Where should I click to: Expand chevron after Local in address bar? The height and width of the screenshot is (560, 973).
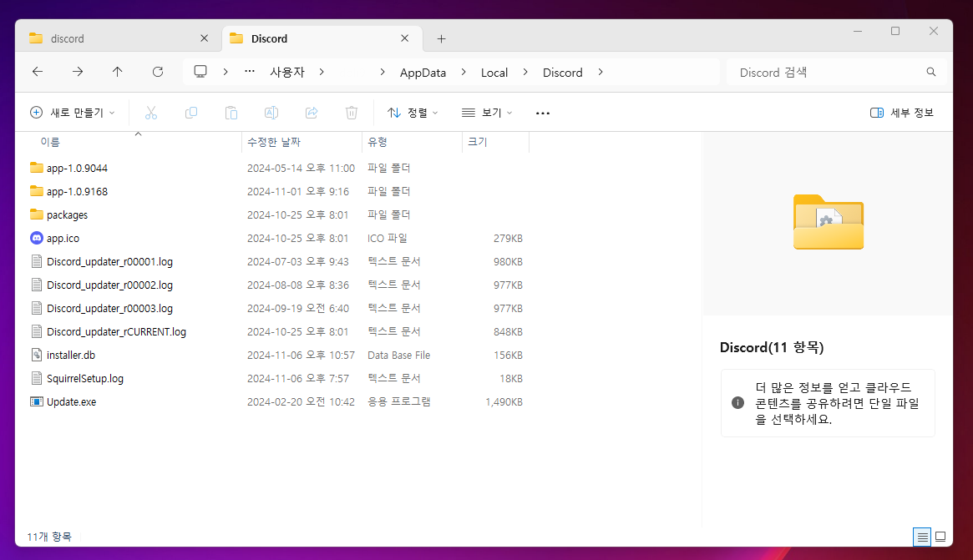click(x=525, y=72)
